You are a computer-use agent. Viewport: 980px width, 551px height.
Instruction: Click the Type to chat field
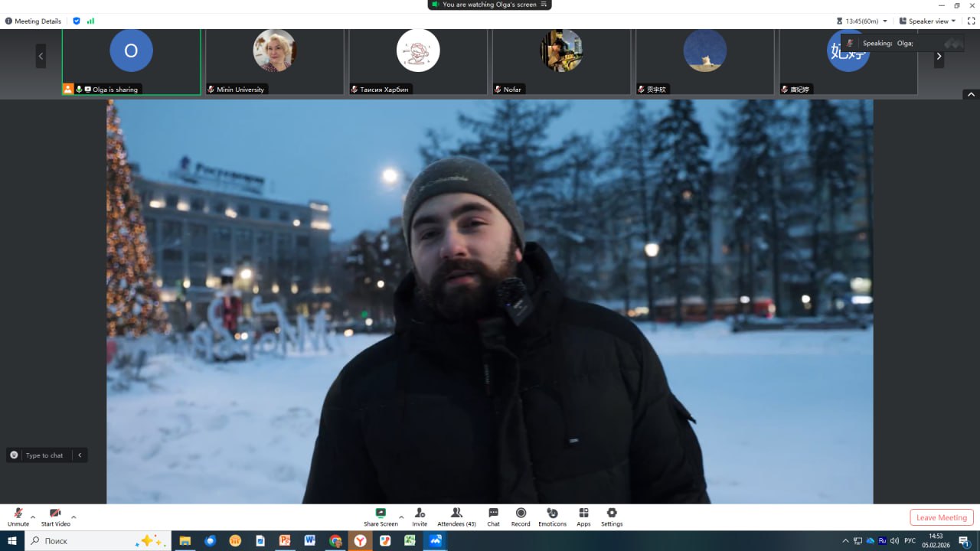tap(44, 455)
